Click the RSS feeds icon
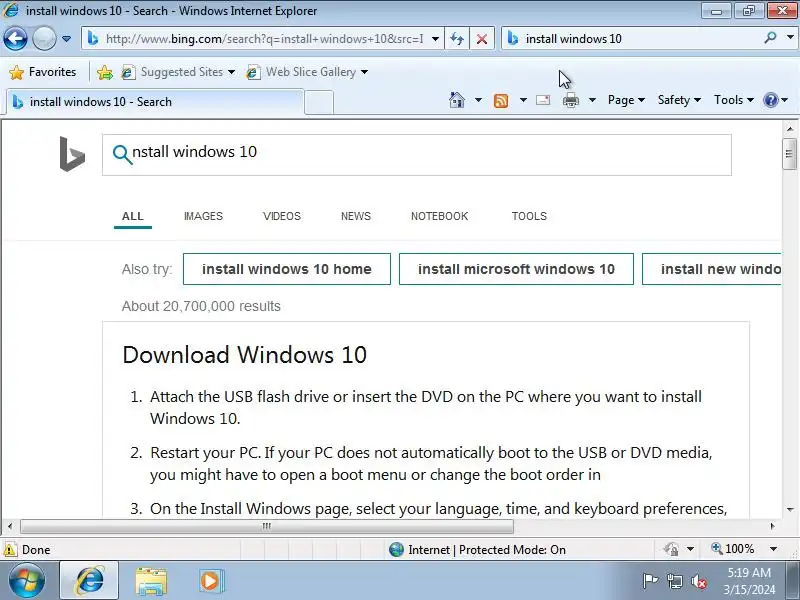Screen dimensions: 800x600 coord(501,101)
